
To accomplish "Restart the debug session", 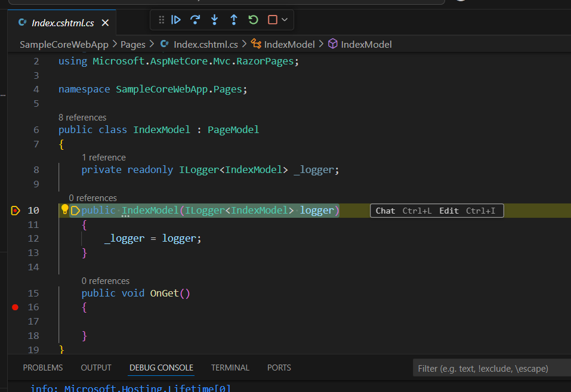I will click(253, 20).
